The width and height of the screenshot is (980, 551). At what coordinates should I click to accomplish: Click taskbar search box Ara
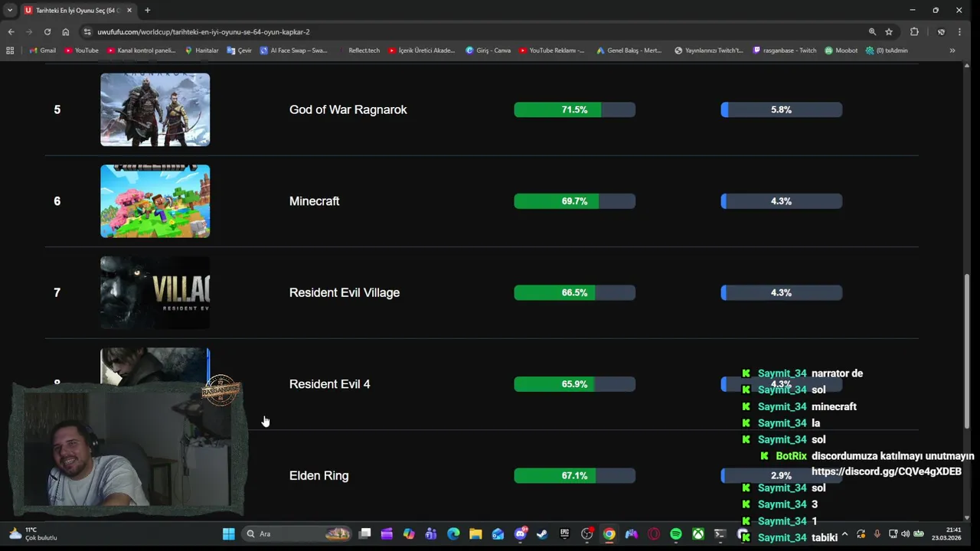pos(297,533)
